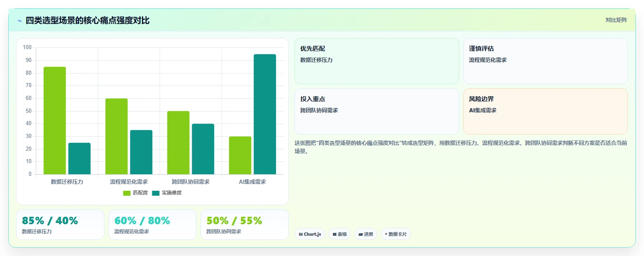644x256 pixels.
Task: Click the 匹配度 bar for 跨团队协同需求
Action: [178, 143]
